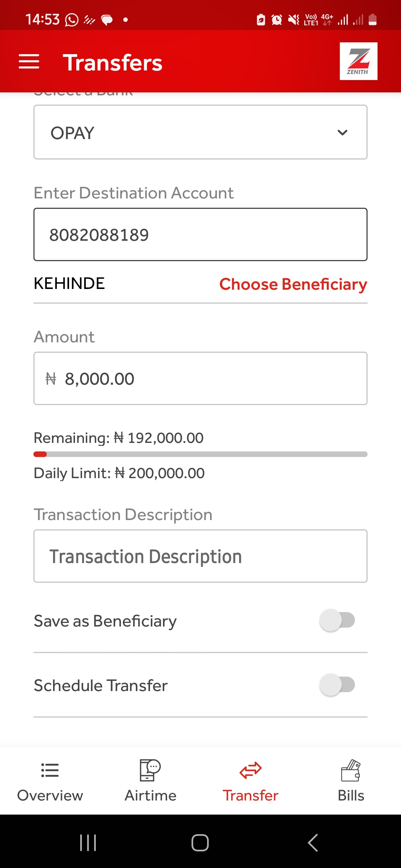Tap the Amount field showing 8,000.00
The image size is (401, 868).
click(x=200, y=378)
